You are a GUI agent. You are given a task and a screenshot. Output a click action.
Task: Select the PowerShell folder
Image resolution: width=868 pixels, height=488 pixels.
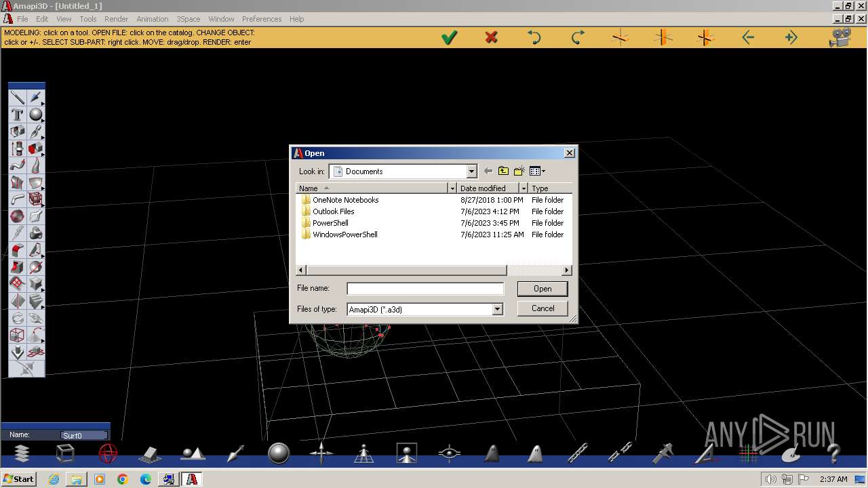pyautogui.click(x=325, y=223)
